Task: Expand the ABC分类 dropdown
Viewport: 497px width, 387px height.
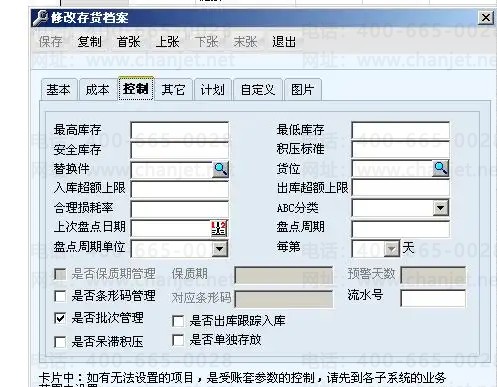Action: (440, 208)
